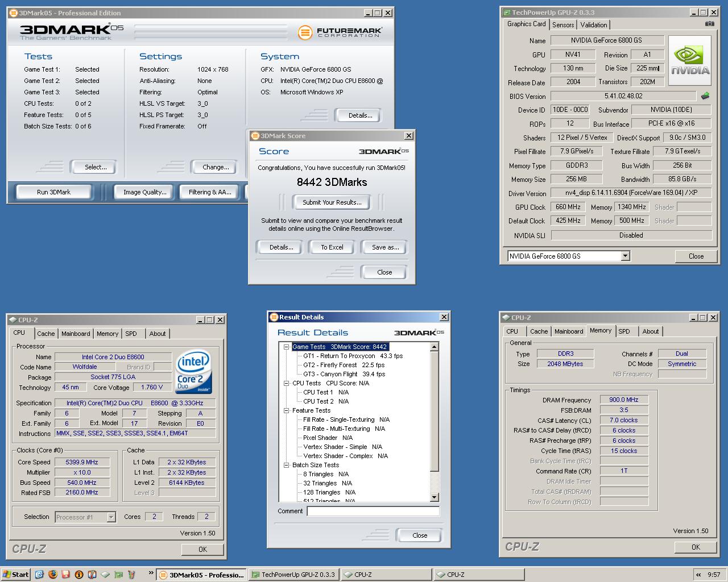Click the Core Speed 5399.9 MHz value
Image resolution: width=728 pixels, height=582 pixels.
(82, 462)
